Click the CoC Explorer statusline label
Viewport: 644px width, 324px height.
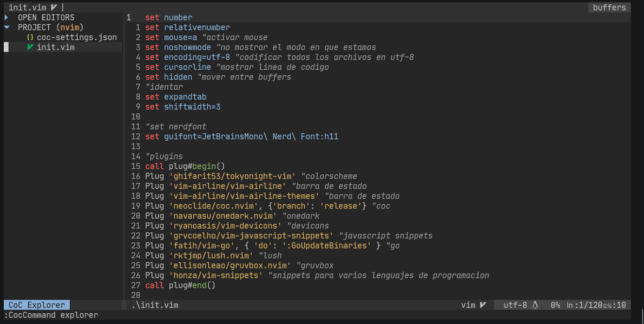tap(37, 305)
